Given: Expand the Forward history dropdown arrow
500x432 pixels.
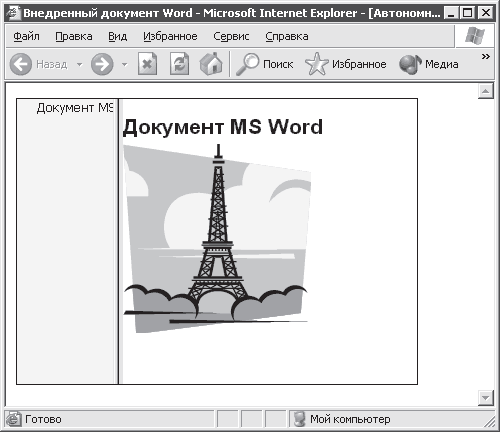Looking at the screenshot, I should coord(125,64).
